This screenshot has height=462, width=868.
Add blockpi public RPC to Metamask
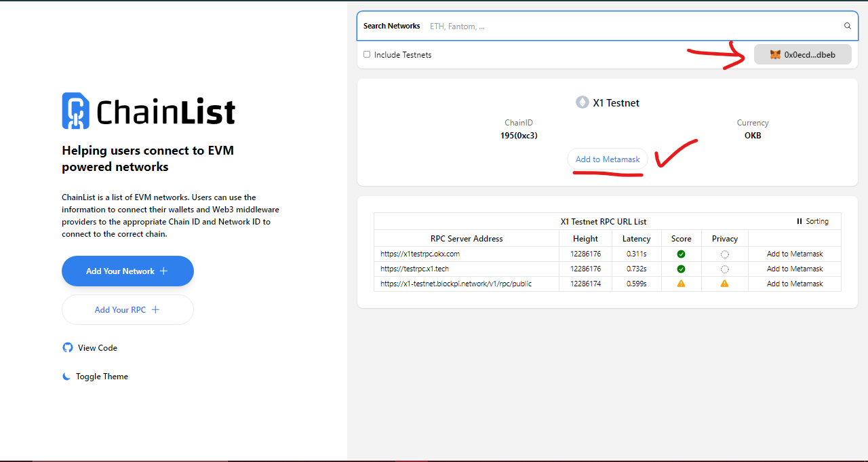tap(795, 284)
